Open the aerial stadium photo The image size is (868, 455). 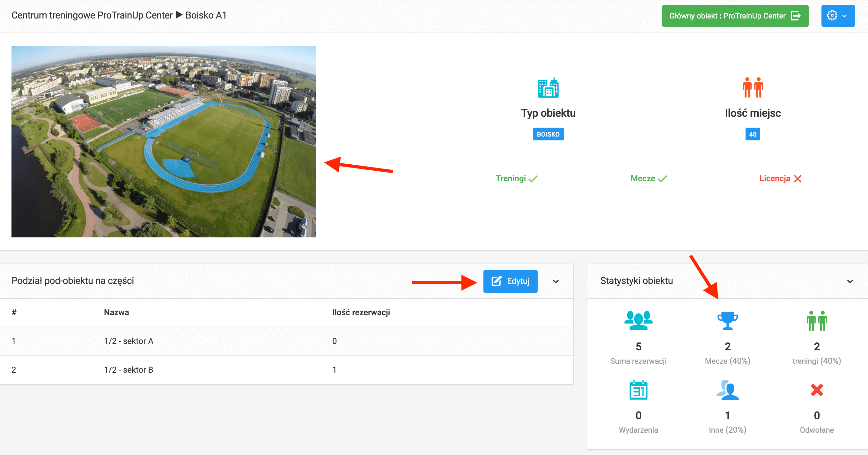click(164, 142)
